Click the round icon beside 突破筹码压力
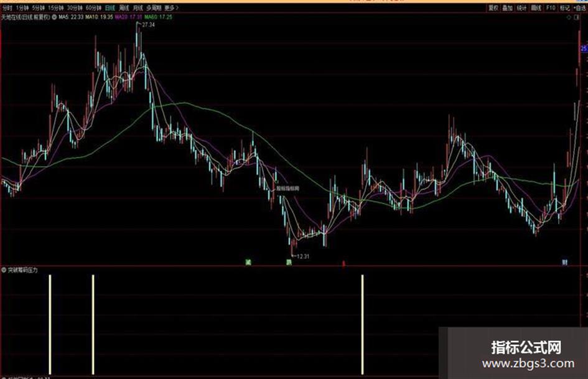This screenshot has height=379, width=588. (4, 270)
